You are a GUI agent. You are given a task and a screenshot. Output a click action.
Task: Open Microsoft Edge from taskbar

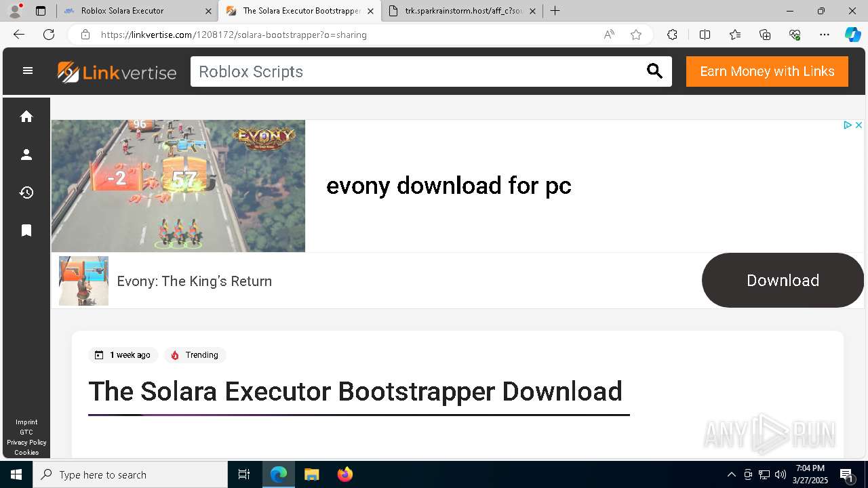pyautogui.click(x=279, y=474)
